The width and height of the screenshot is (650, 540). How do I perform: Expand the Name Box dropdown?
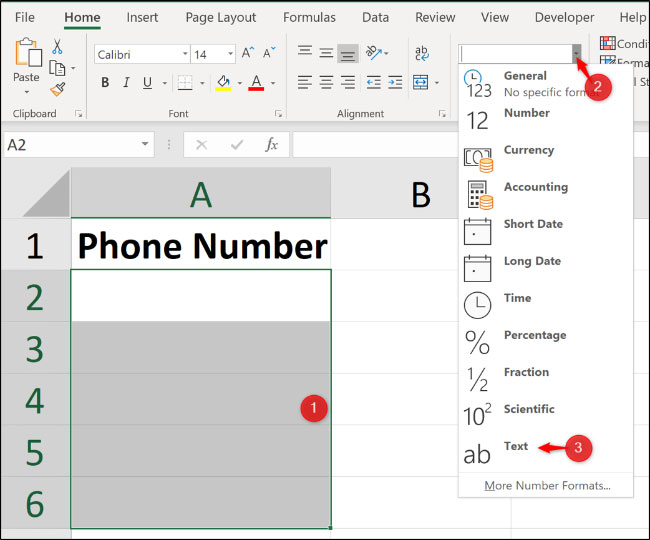[x=145, y=144]
